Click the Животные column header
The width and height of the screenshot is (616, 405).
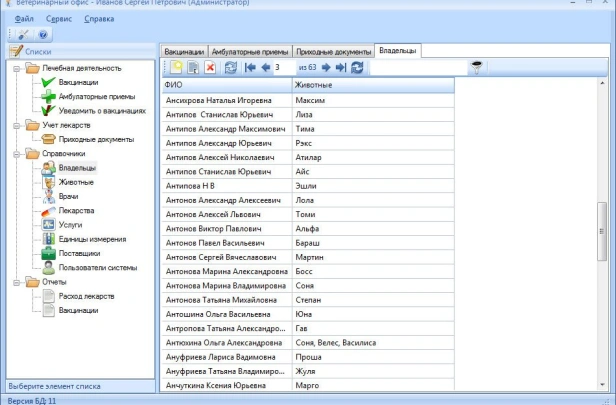tap(372, 85)
